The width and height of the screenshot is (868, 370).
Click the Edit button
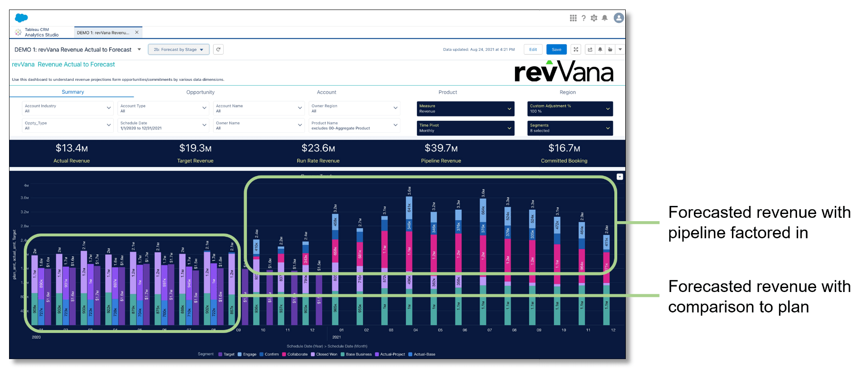[533, 49]
